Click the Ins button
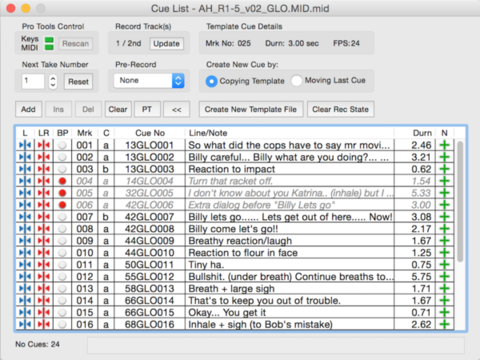 click(x=58, y=109)
